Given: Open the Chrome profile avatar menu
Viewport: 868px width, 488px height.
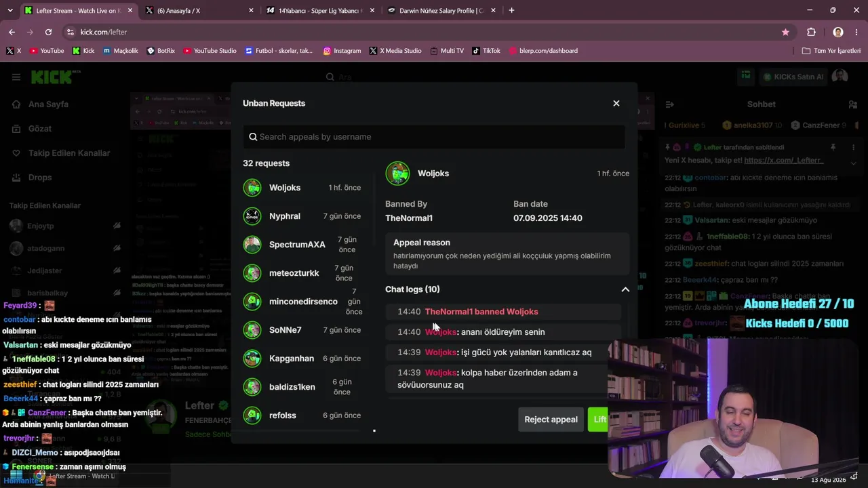Looking at the screenshot, I should pyautogui.click(x=838, y=32).
